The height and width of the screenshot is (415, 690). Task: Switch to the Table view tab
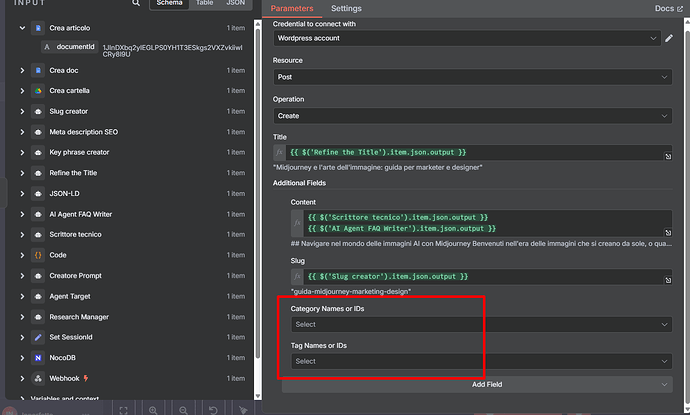click(204, 3)
